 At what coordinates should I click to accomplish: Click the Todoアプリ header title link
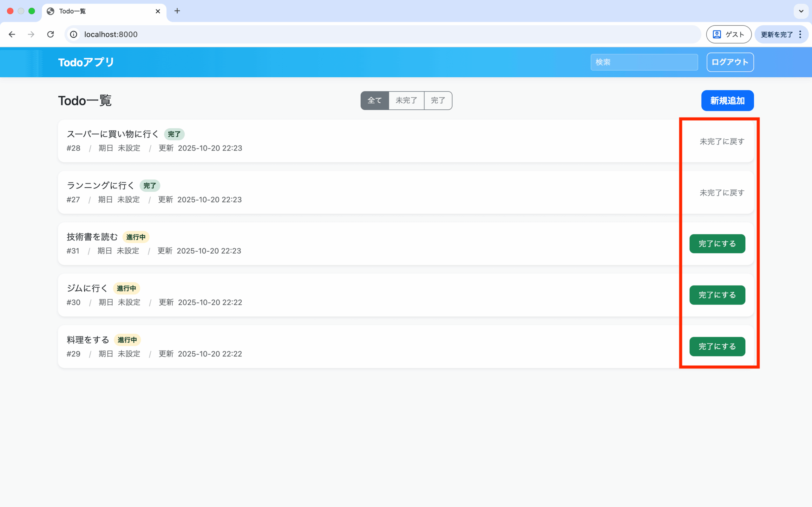click(86, 62)
